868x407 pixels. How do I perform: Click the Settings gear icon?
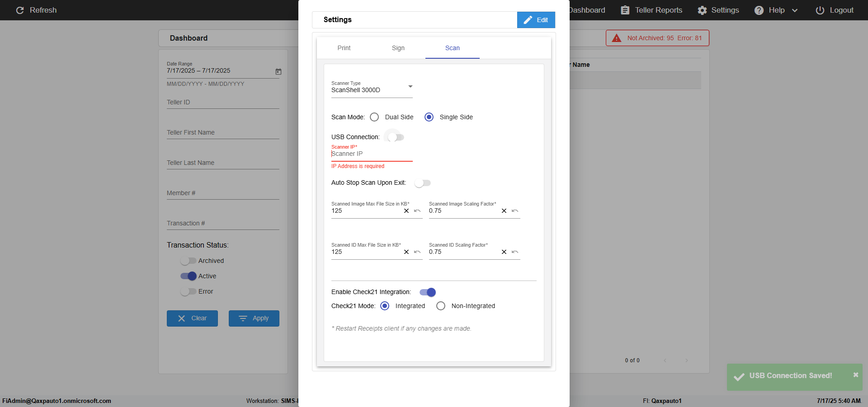tap(702, 10)
